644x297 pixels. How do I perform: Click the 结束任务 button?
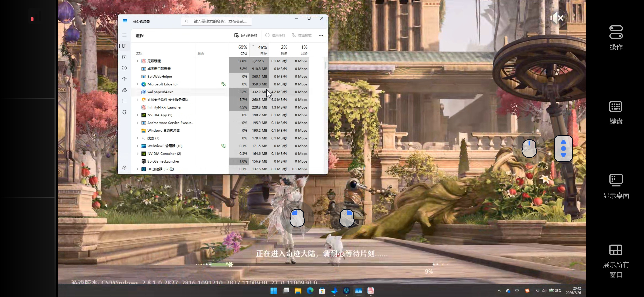click(x=275, y=35)
